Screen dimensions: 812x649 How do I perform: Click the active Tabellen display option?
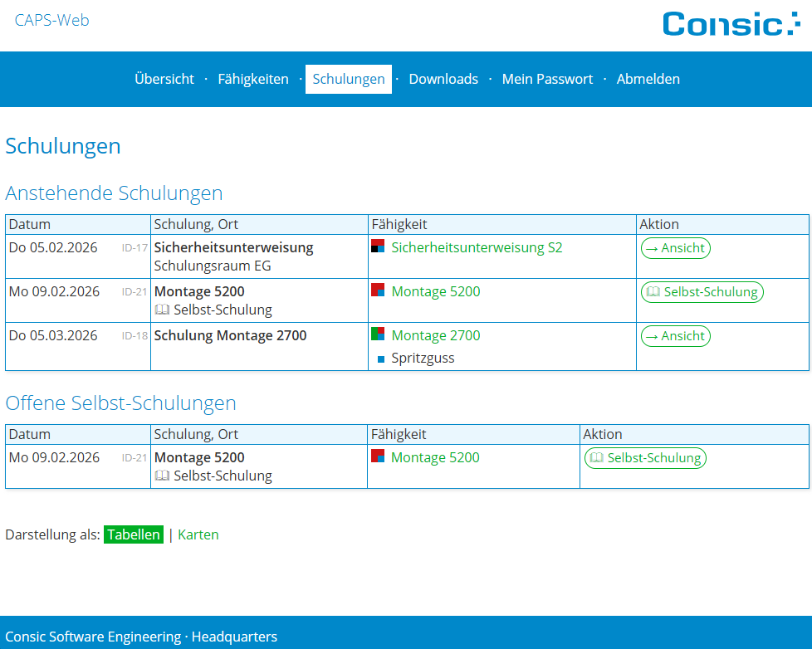134,534
